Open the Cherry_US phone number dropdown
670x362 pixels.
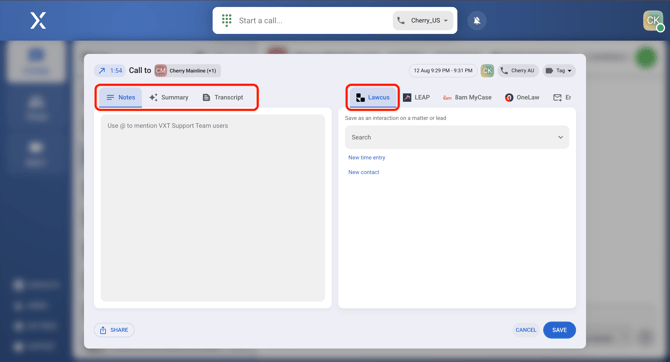(x=423, y=21)
